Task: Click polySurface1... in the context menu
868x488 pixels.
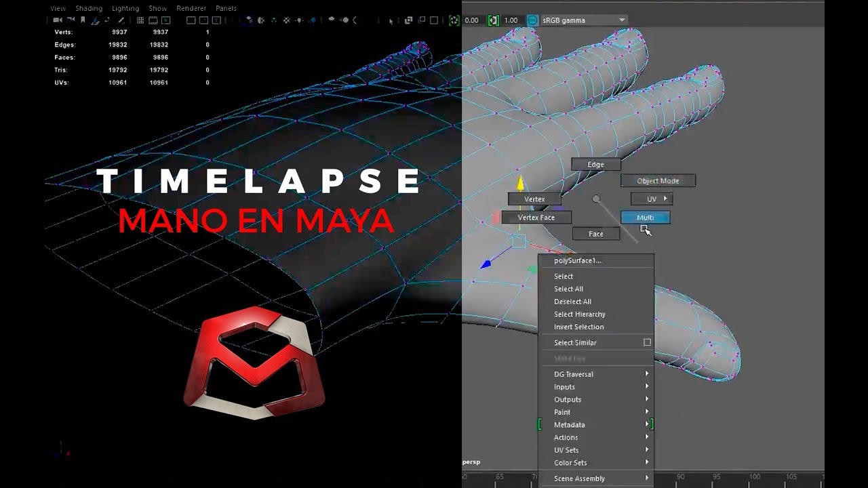Action: coord(595,260)
